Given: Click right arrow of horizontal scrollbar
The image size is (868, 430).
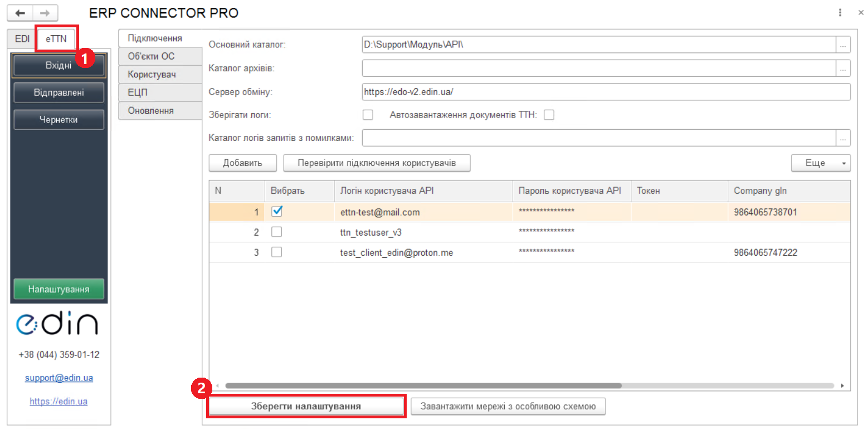Looking at the screenshot, I should (842, 385).
